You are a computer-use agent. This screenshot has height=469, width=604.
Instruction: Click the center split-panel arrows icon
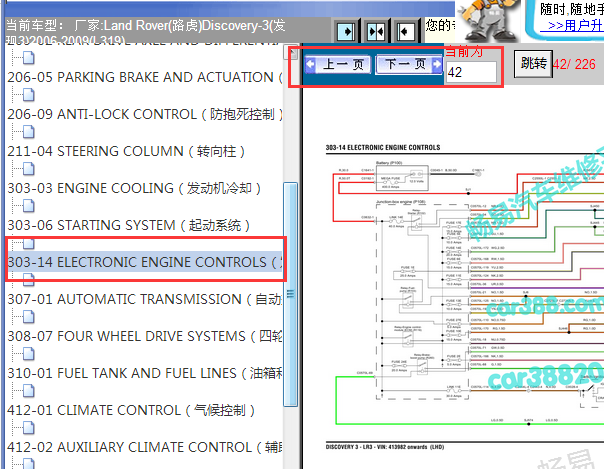[376, 31]
